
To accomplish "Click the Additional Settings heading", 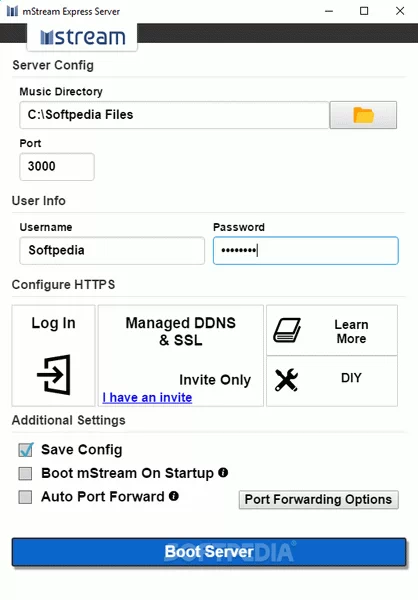I will tap(69, 420).
